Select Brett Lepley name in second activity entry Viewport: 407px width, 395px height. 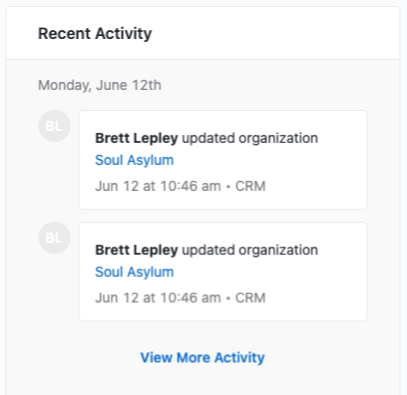[136, 250]
